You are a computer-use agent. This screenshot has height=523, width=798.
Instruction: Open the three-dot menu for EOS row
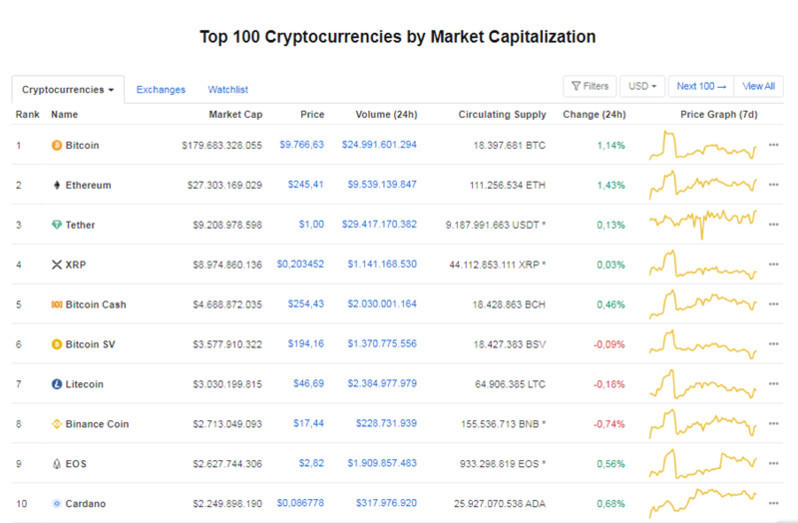773,464
